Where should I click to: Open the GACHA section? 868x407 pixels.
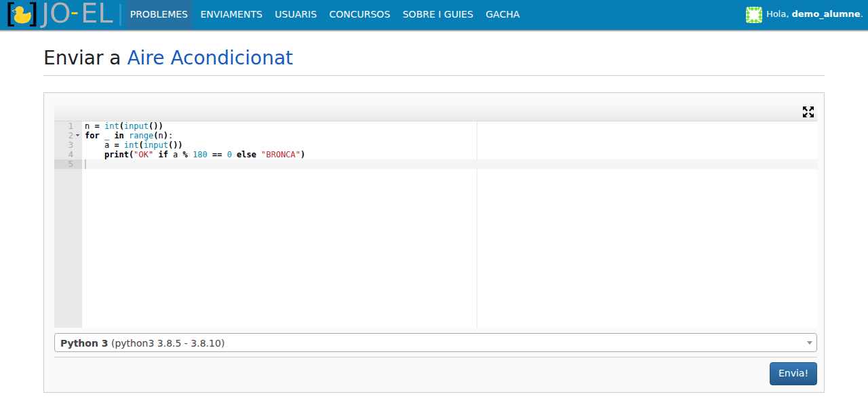[x=502, y=15]
